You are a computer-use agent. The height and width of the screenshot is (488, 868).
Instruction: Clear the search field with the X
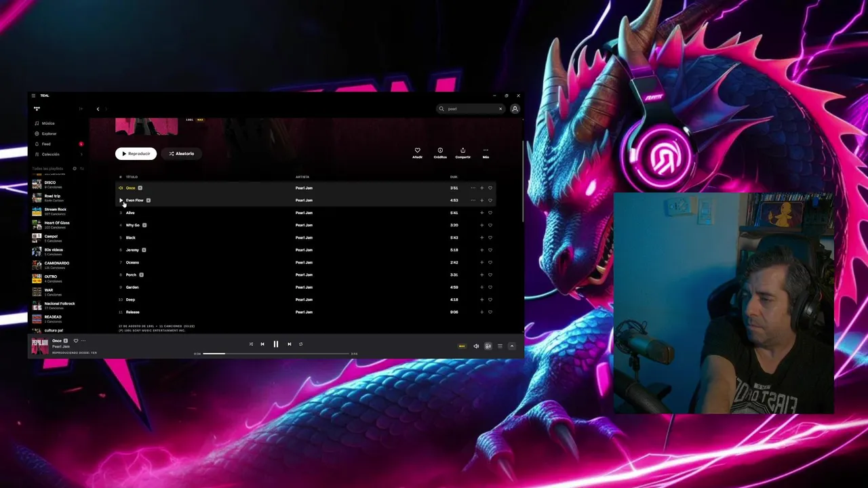point(500,108)
